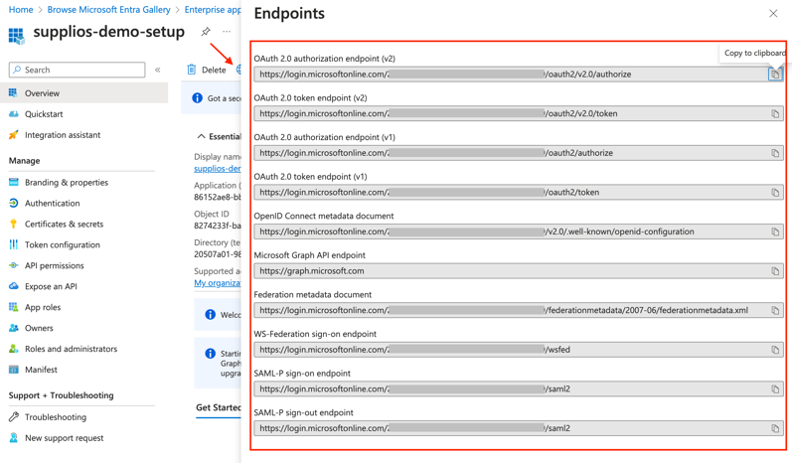The image size is (797, 467).
Task: Click the info icon in 'Got a second' banner
Action: [x=197, y=99]
